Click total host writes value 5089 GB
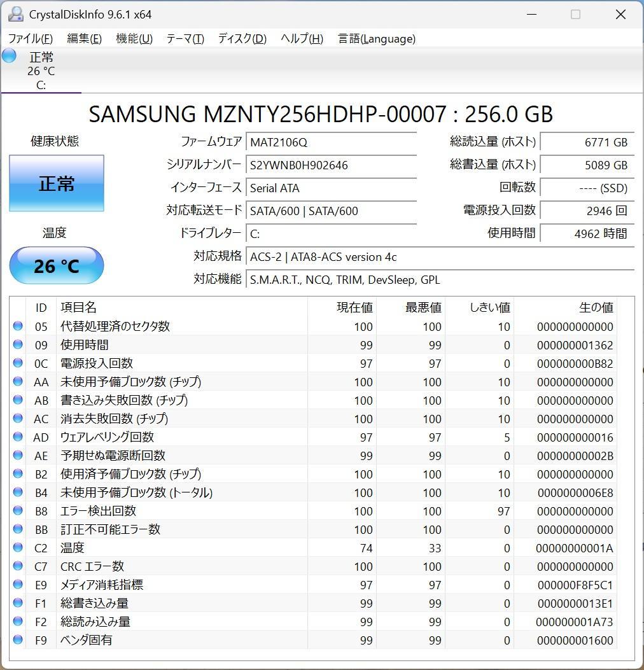 tap(587, 165)
